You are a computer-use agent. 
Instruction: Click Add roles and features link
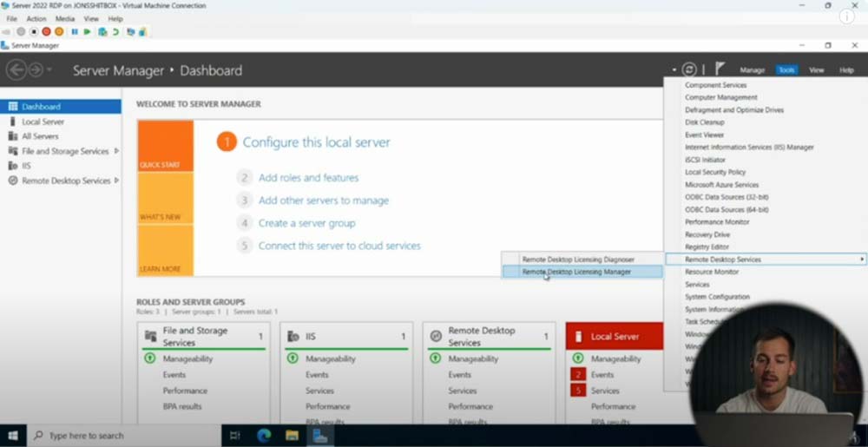(308, 178)
